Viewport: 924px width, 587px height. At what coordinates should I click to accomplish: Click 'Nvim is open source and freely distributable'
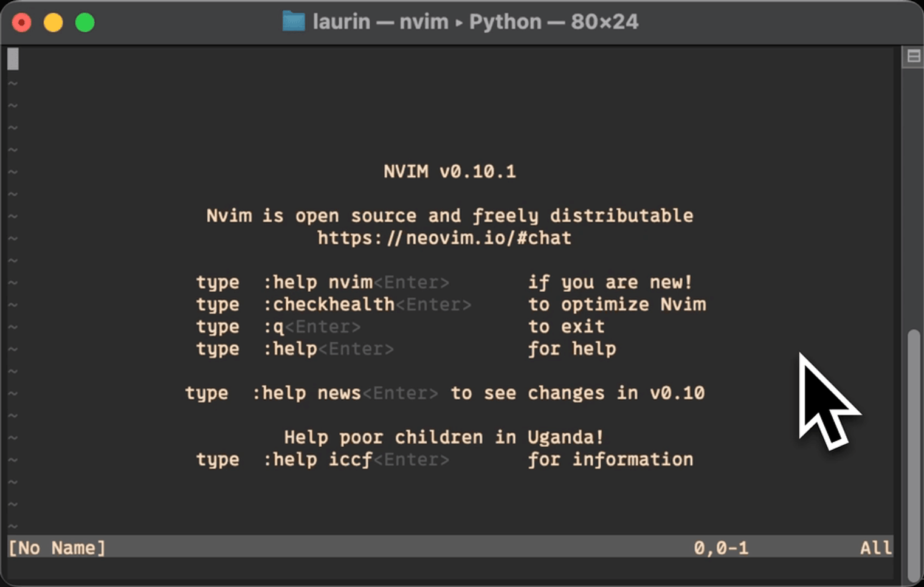tap(450, 216)
